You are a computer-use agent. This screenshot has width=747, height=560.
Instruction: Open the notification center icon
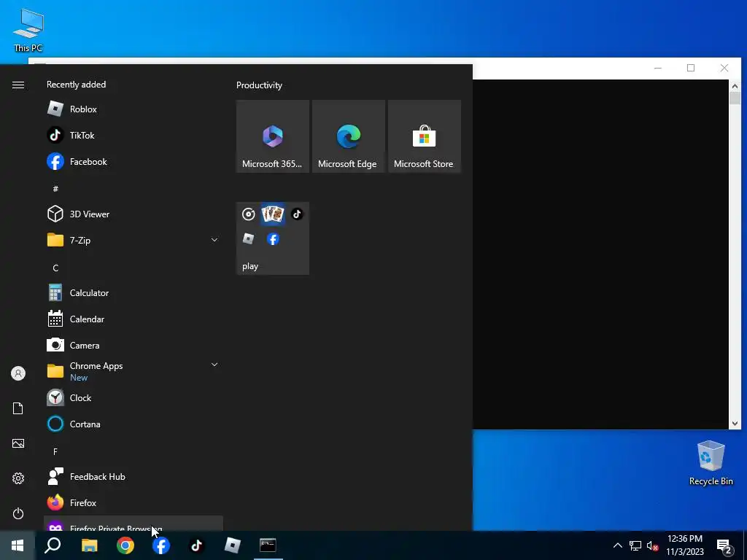pyautogui.click(x=724, y=546)
